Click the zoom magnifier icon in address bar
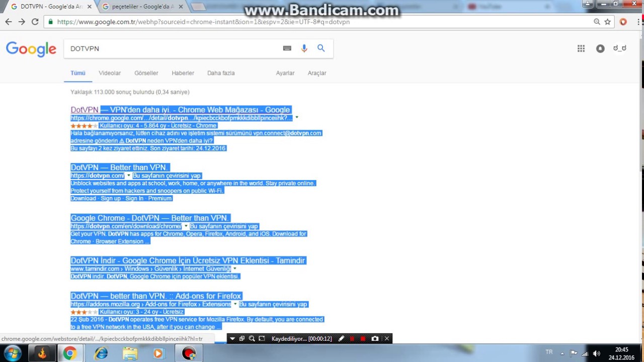 pos(597,22)
